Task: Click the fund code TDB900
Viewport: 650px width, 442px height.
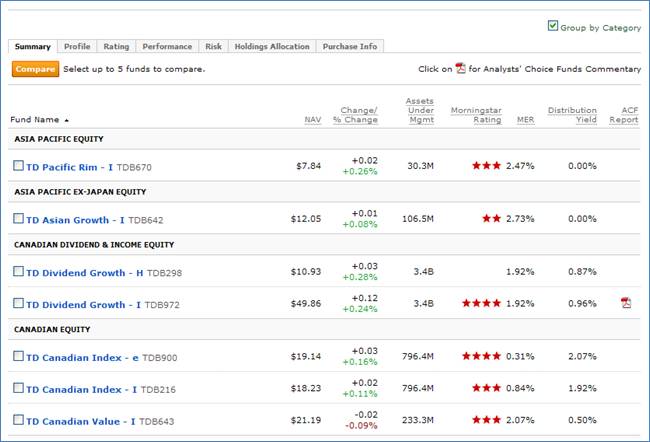Action: coord(160,358)
